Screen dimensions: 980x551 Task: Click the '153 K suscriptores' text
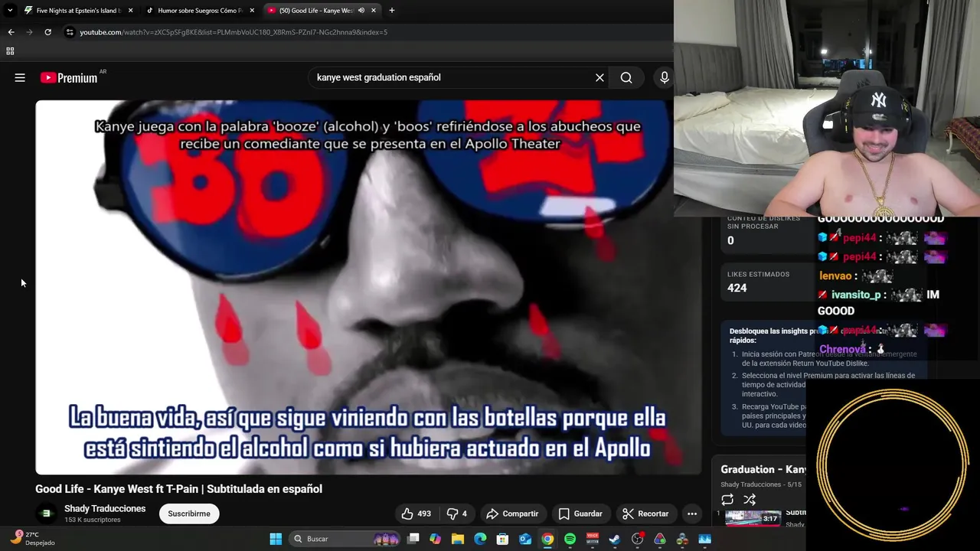93,520
